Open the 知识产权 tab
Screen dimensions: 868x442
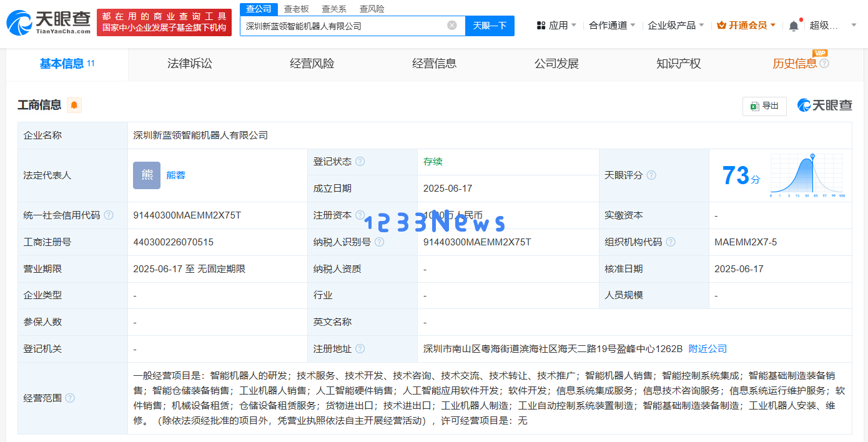(x=679, y=64)
